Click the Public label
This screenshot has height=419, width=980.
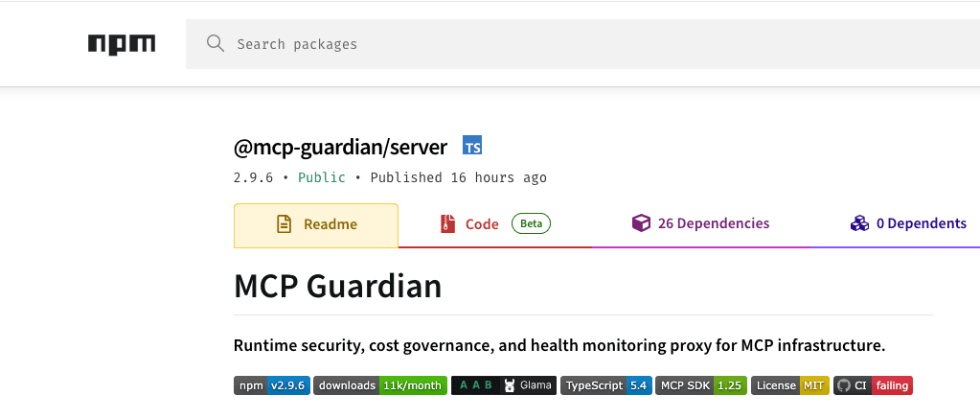click(x=322, y=177)
